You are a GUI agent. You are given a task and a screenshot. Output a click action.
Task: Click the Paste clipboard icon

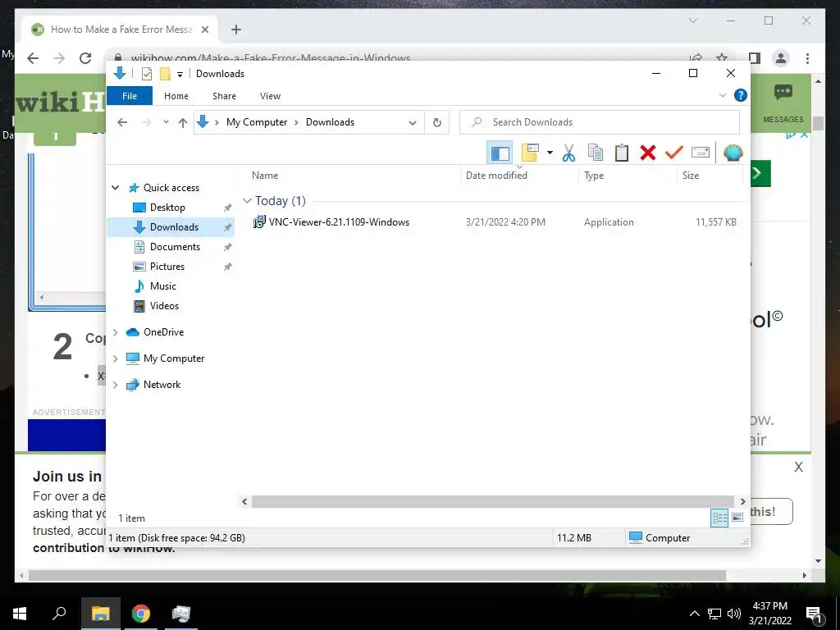click(x=622, y=153)
